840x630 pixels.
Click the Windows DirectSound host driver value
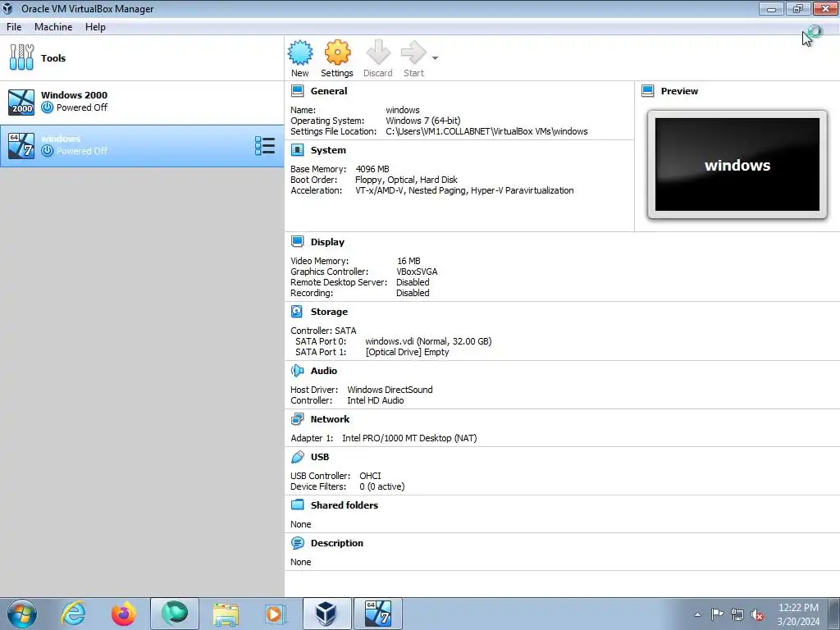tap(390, 390)
